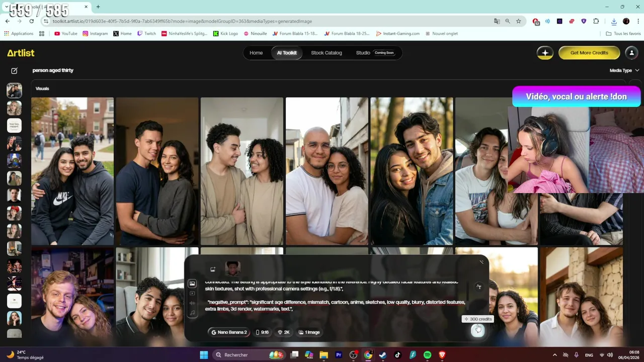Collapse the prompt panel with corner icon
Image resolution: width=644 pixels, height=362 pixels.
click(481, 262)
